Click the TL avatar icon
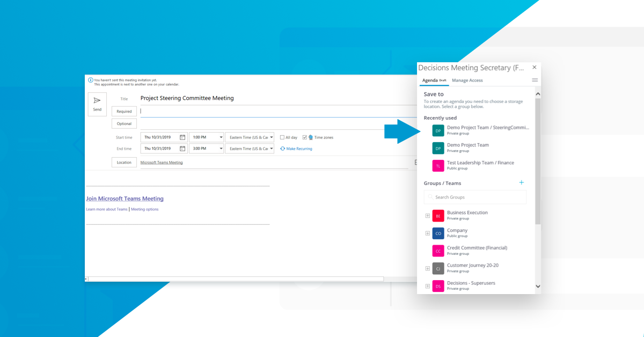Viewport: 644px width, 337px height. point(438,165)
